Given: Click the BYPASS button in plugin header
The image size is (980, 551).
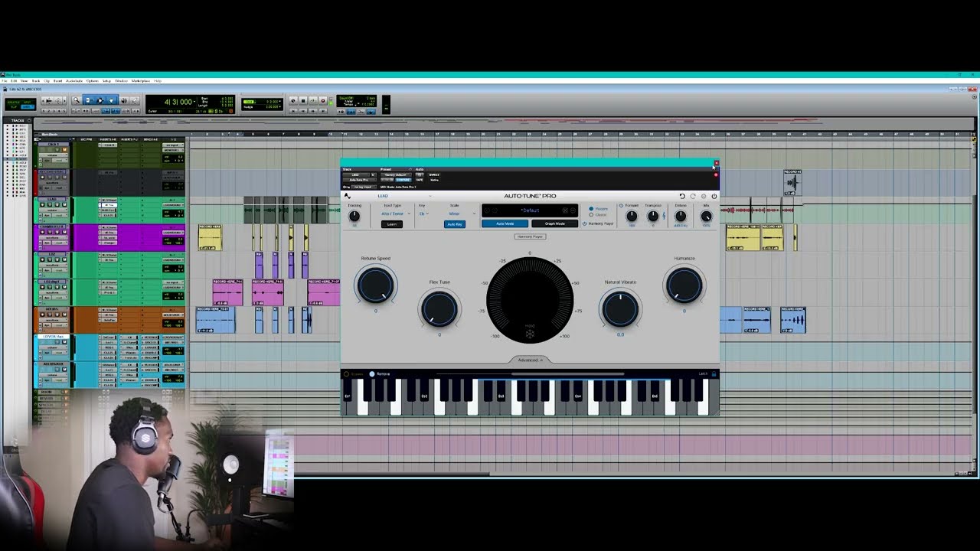Looking at the screenshot, I should coord(434,174).
